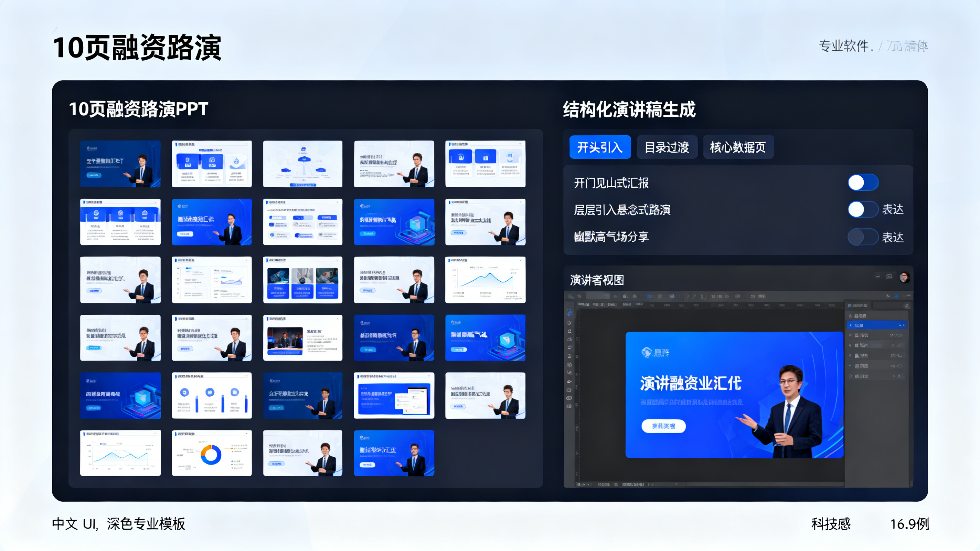The width and height of the screenshot is (980, 551).
Task: Open the 核心数据页 tab
Action: tap(738, 147)
